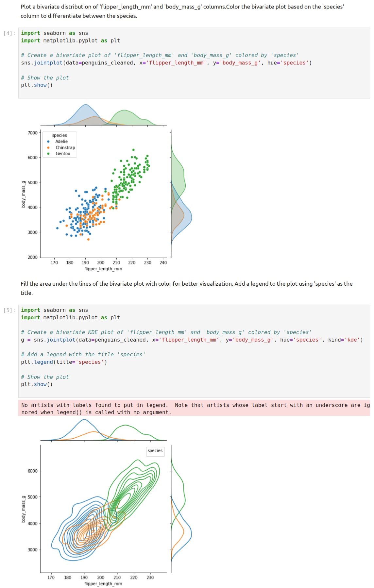Select the cell [4] execution prompt
The image size is (374, 588).
9,33
